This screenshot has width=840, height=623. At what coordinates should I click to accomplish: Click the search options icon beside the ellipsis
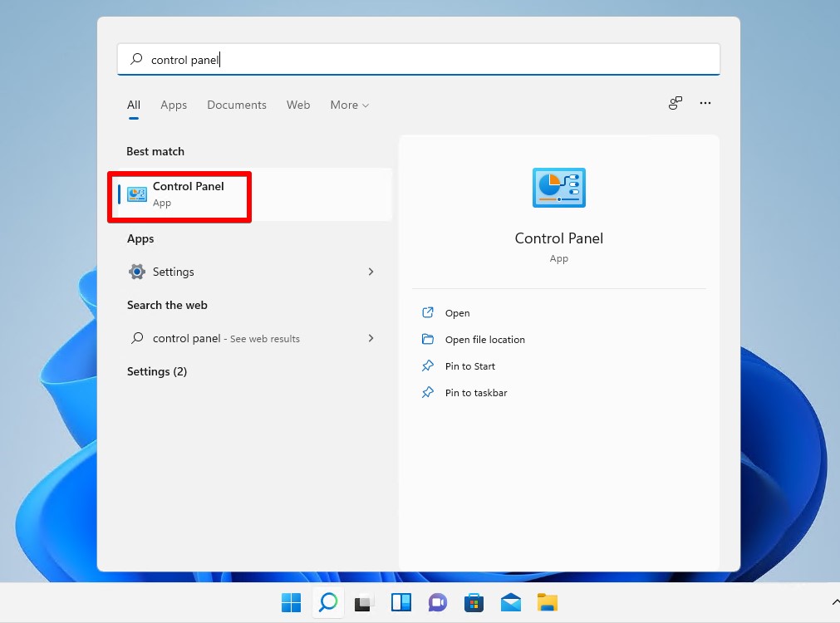pyautogui.click(x=675, y=103)
